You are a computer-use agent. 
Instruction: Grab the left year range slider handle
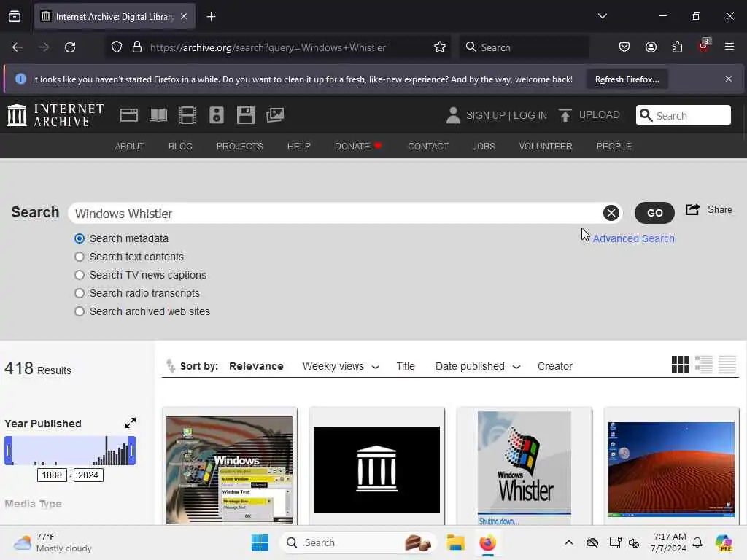[8, 450]
